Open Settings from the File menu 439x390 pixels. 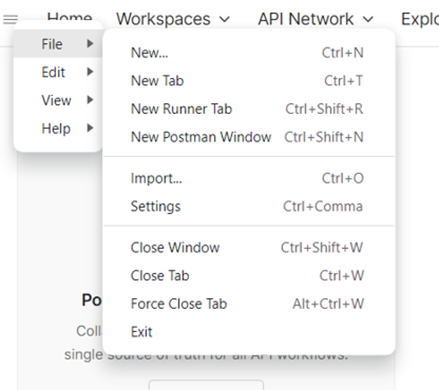click(x=249, y=206)
